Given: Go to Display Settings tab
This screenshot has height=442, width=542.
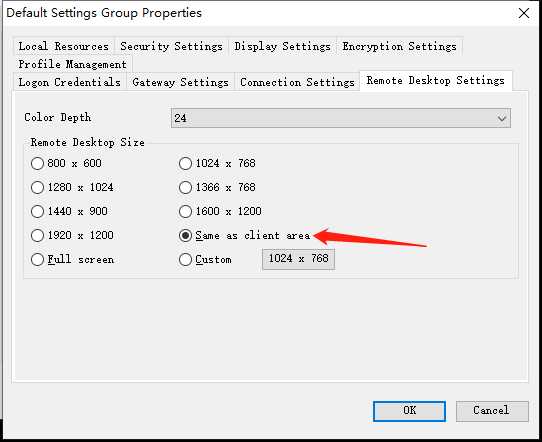Looking at the screenshot, I should (282, 46).
